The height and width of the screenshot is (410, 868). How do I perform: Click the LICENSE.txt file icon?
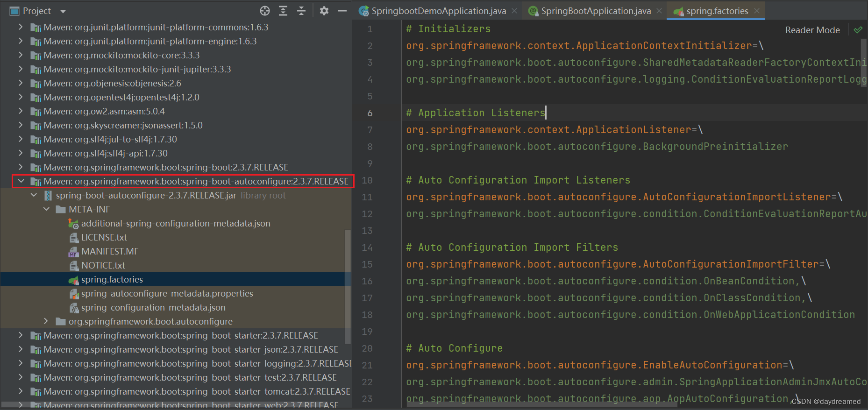(x=74, y=238)
